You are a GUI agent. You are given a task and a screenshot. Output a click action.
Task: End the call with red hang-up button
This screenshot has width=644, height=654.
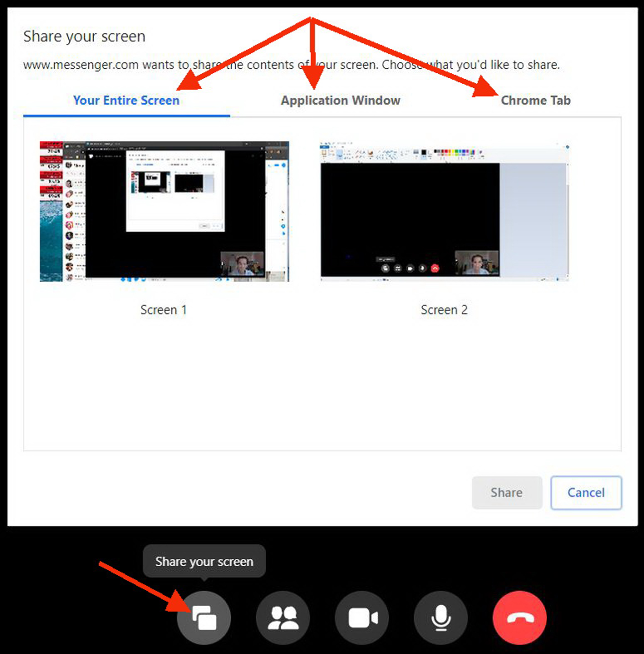[519, 618]
